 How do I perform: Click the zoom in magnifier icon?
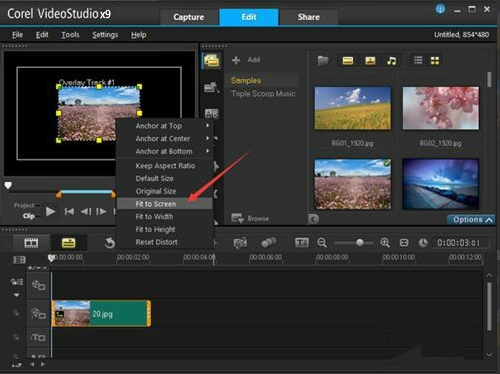click(x=385, y=243)
